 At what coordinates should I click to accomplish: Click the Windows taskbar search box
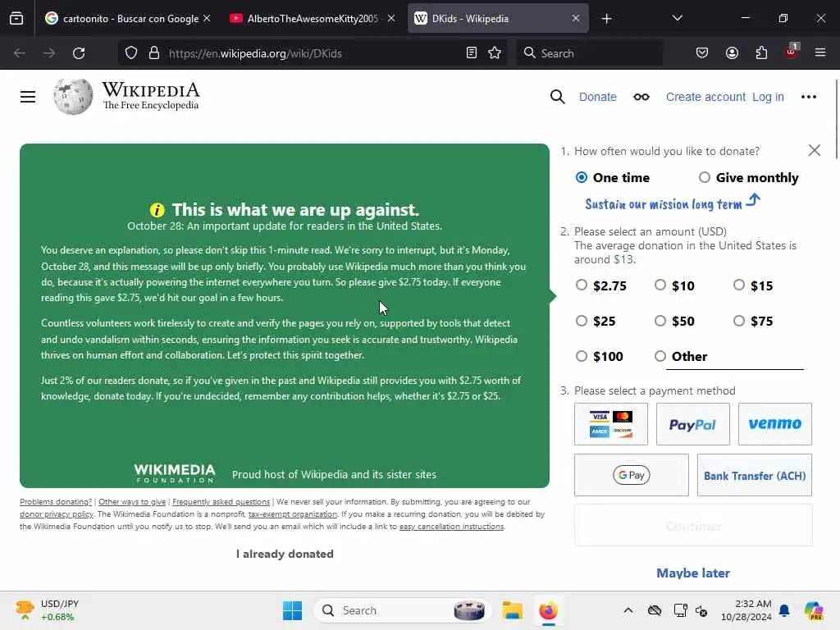click(x=402, y=610)
